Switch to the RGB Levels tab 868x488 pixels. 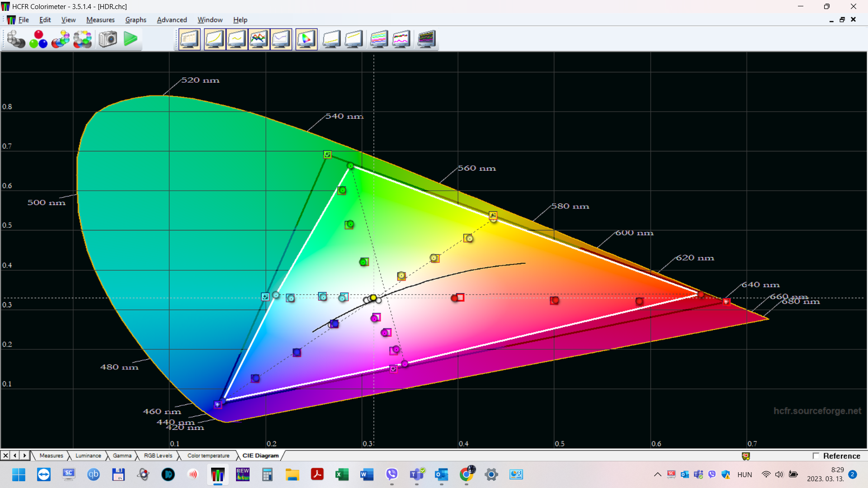click(x=158, y=455)
